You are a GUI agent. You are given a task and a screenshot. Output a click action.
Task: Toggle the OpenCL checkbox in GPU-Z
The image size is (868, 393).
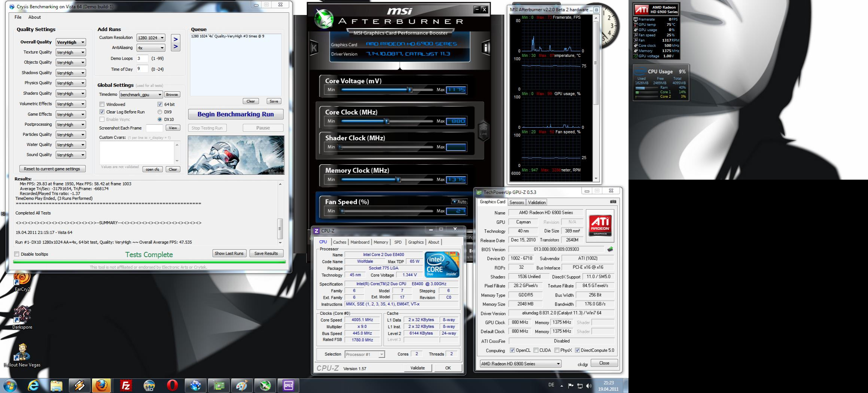(x=512, y=350)
